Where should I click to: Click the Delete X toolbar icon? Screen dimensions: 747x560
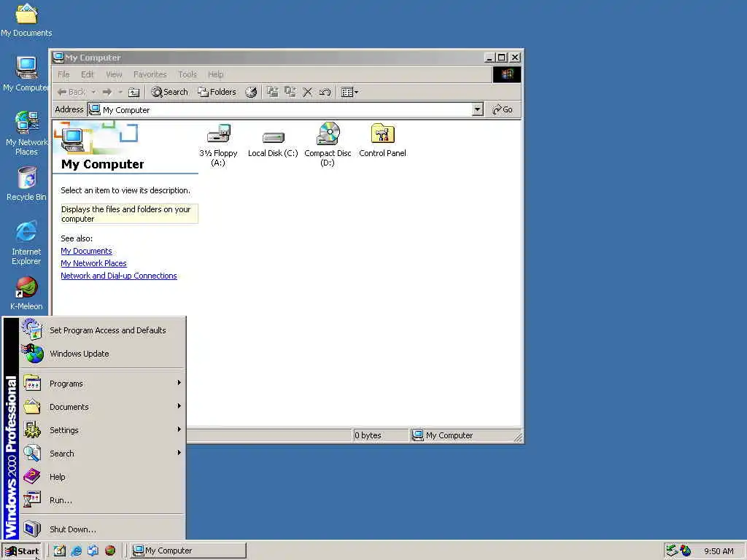point(308,92)
